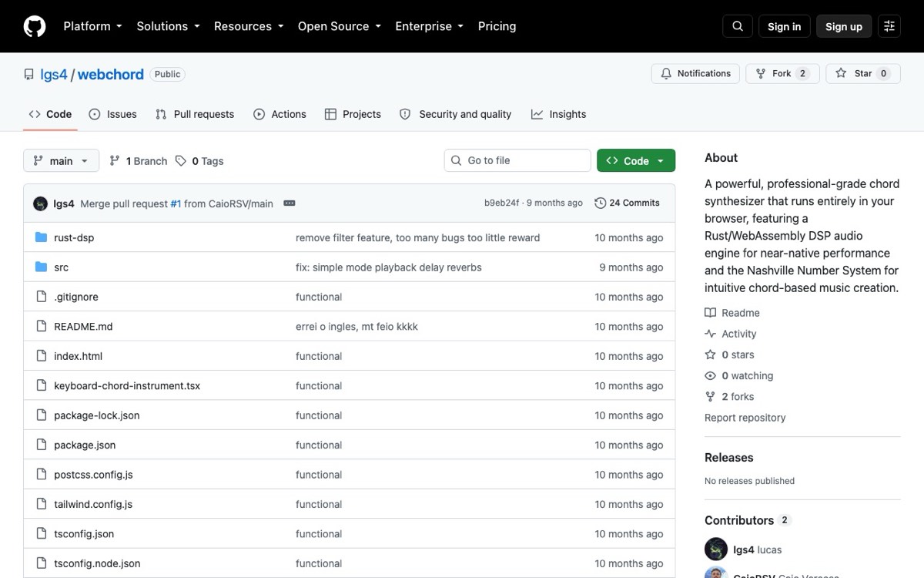Viewport: 924px width, 578px height.
Task: Click the rust-dsp folder icon
Action: (x=42, y=237)
